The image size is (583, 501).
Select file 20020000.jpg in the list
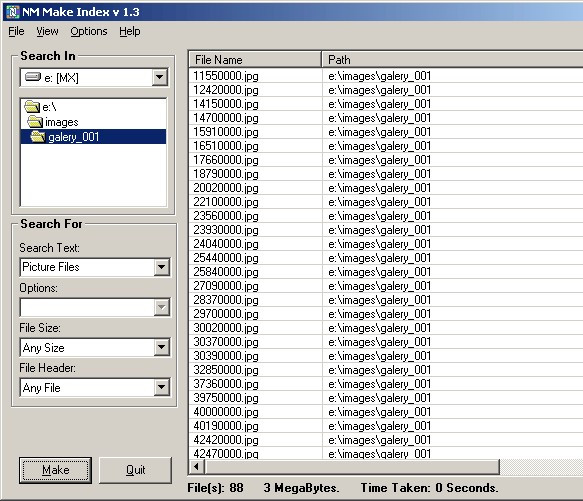(x=226, y=188)
